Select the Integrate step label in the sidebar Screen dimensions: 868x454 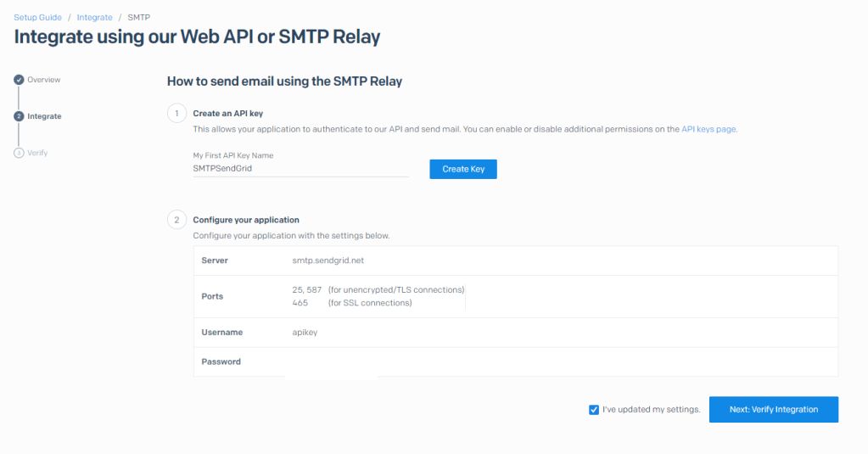44,116
